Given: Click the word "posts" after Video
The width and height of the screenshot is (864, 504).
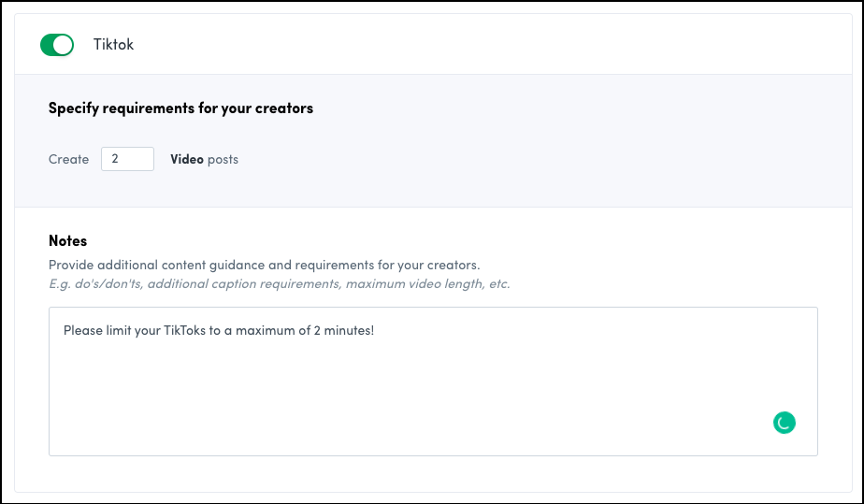Looking at the screenshot, I should tap(223, 160).
